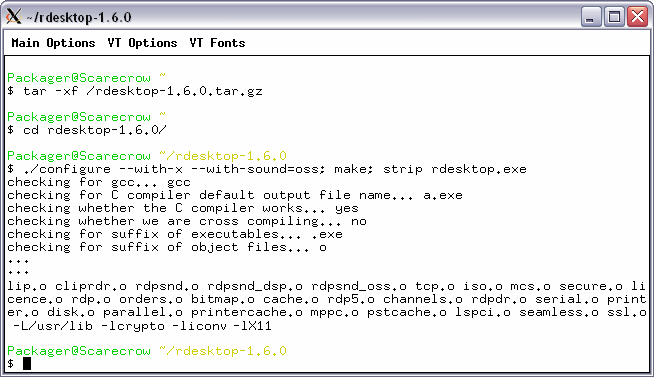The height and width of the screenshot is (377, 654).
Task: Click the terminal cursor block at the last prompt
Action: pos(27,364)
